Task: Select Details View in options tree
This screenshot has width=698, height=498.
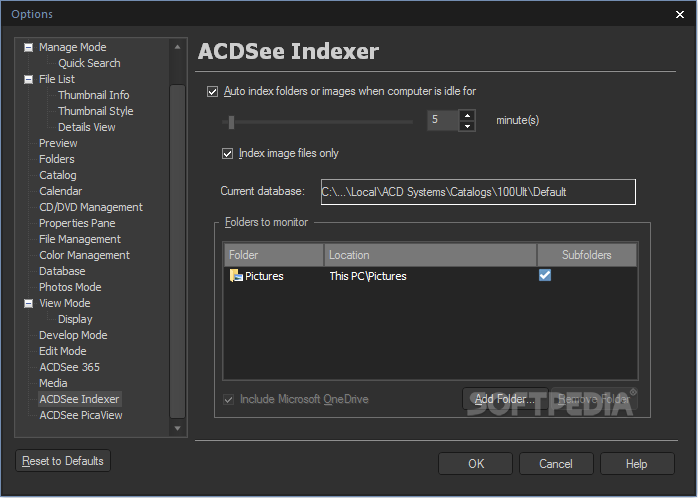Action: 87,127
